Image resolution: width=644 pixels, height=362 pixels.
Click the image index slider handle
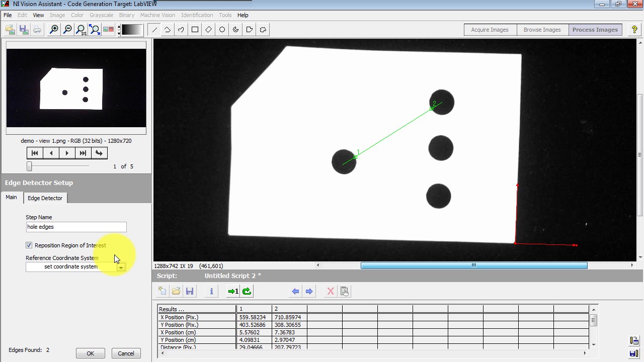tap(29, 166)
